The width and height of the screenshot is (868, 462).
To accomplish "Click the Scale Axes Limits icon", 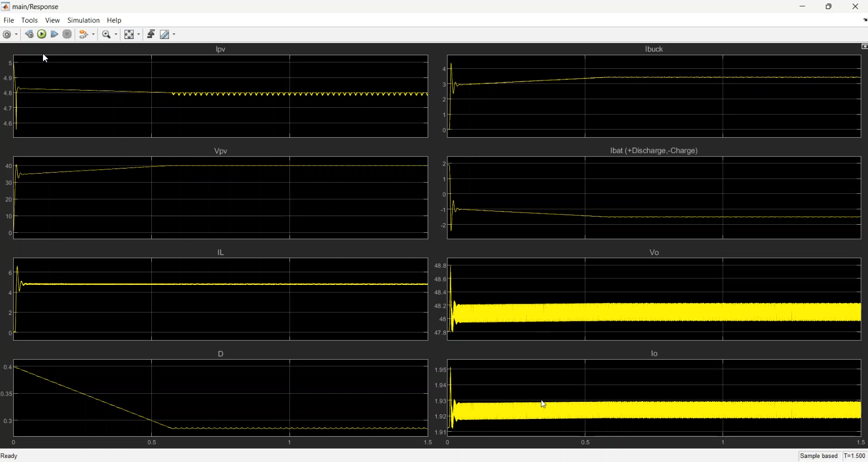I will [129, 34].
